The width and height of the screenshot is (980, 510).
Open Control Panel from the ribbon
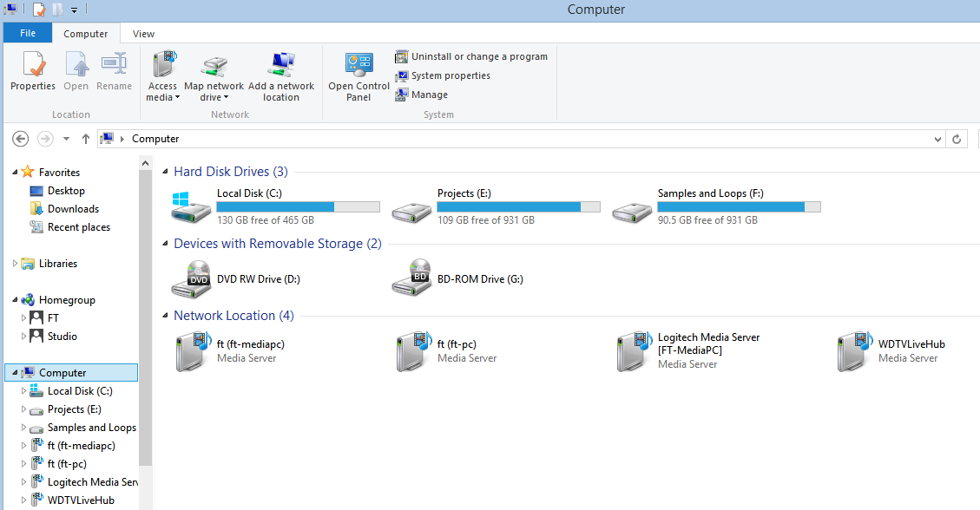358,76
